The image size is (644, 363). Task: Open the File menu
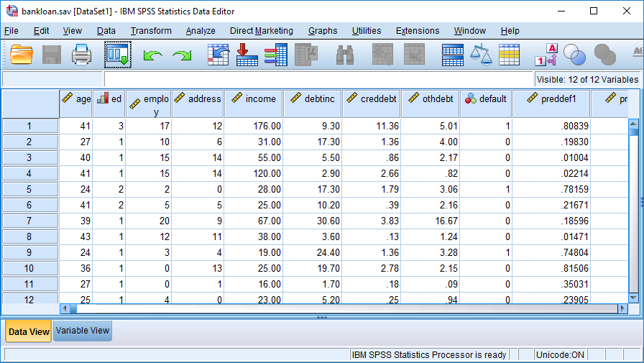point(11,31)
